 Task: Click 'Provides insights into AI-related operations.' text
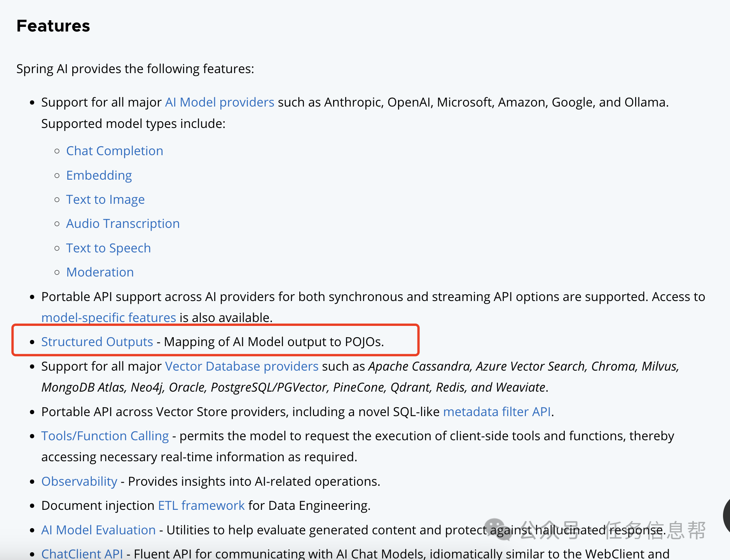254,481
